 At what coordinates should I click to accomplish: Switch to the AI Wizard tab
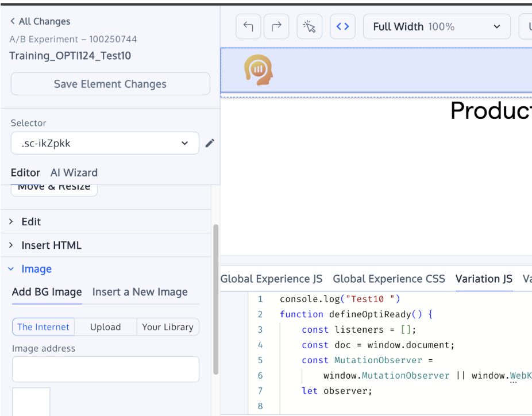pos(74,172)
